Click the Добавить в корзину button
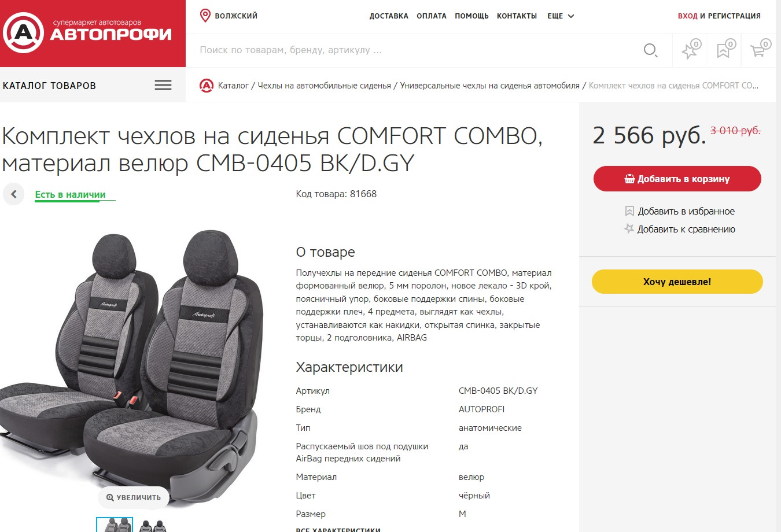Image resolution: width=781 pixels, height=532 pixels. coord(677,179)
